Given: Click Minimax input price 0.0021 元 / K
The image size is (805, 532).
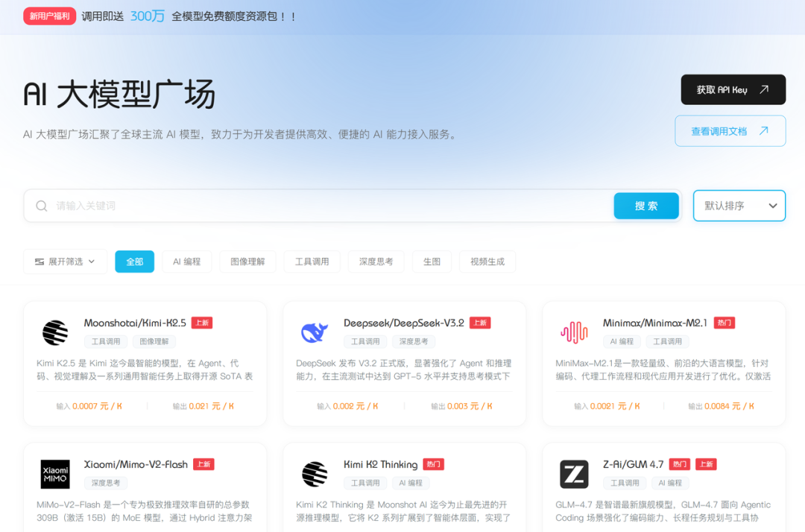Looking at the screenshot, I should coord(614,406).
